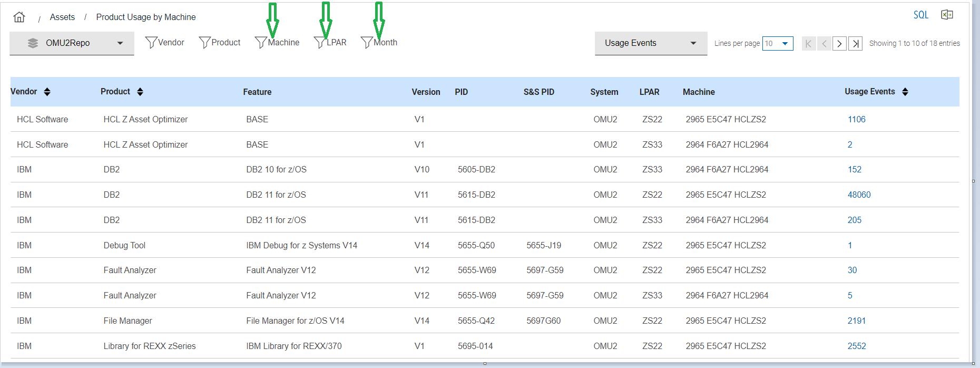The height and width of the screenshot is (368, 980).
Task: Expand the OMU2Repo repository dropdown
Action: 72,43
